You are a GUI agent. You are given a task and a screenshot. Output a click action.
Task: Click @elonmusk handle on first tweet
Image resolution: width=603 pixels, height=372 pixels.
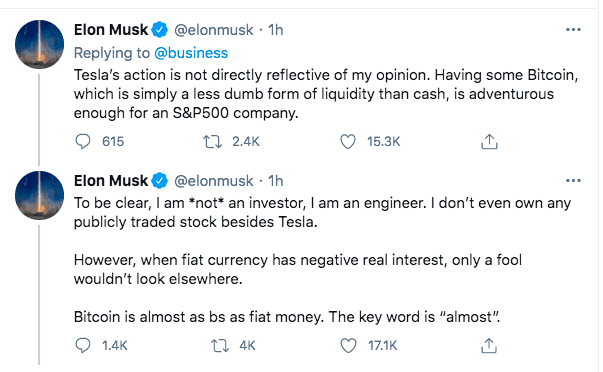point(214,30)
